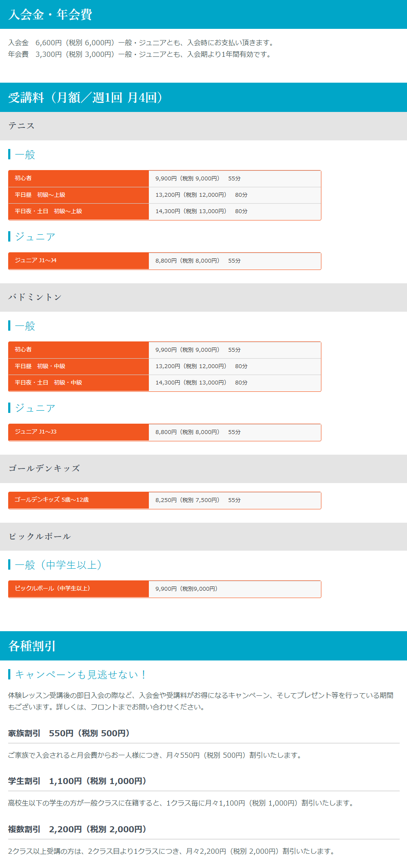Click the 平日夜・土日 初級・中級 badminton row label
Screen dimensions: 407x868
48,383
